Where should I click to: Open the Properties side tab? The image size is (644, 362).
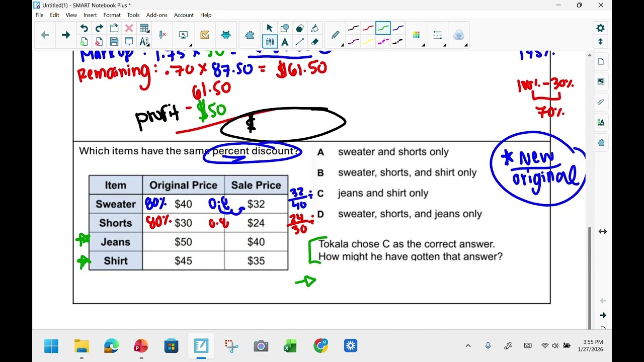coord(601,122)
